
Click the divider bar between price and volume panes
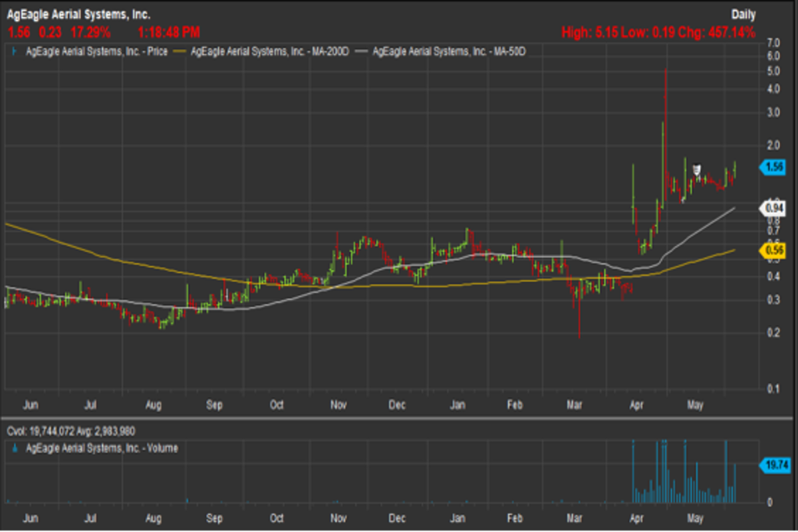pyautogui.click(x=399, y=418)
